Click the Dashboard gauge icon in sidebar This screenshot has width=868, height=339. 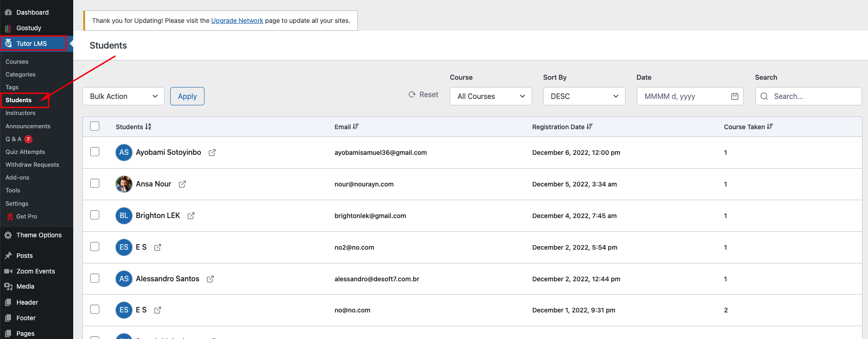click(x=8, y=12)
